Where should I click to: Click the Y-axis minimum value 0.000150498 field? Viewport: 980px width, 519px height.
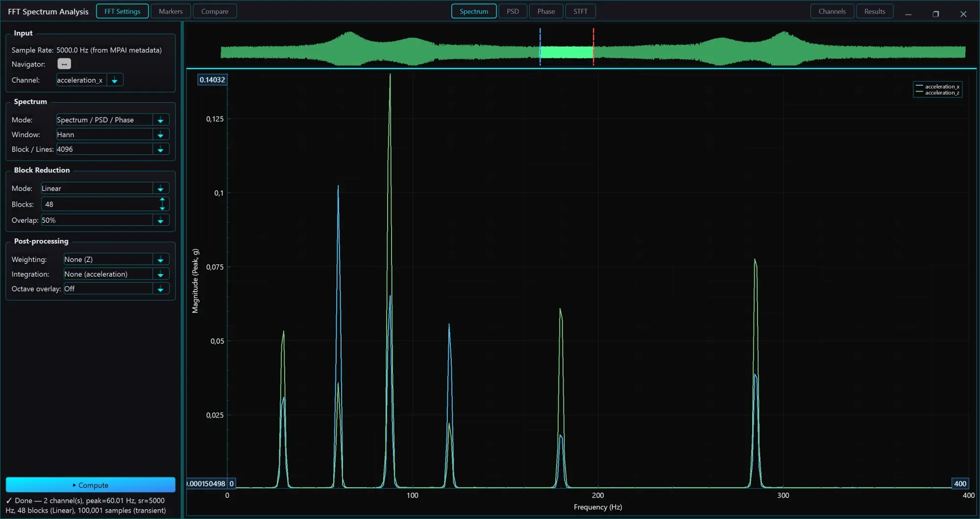(206, 484)
